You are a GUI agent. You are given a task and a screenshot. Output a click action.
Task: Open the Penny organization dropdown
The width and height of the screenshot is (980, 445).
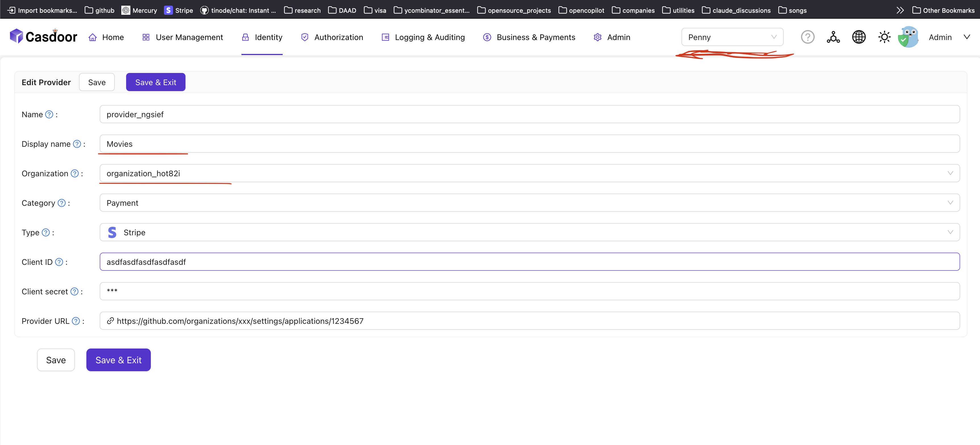pyautogui.click(x=732, y=37)
